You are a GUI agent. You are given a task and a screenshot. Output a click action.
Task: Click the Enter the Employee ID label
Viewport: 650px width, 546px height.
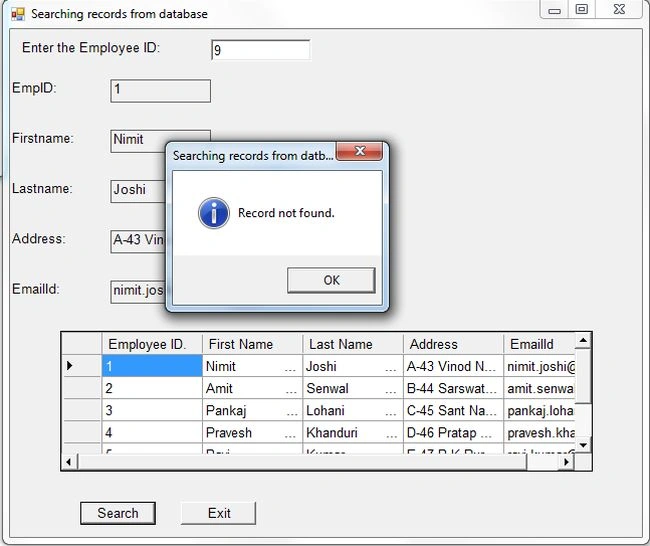pos(91,48)
